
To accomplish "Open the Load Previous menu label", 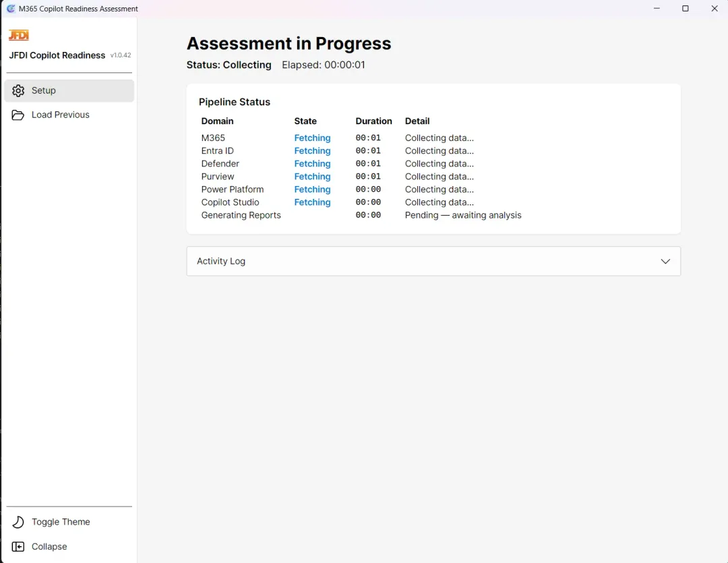I will [61, 115].
